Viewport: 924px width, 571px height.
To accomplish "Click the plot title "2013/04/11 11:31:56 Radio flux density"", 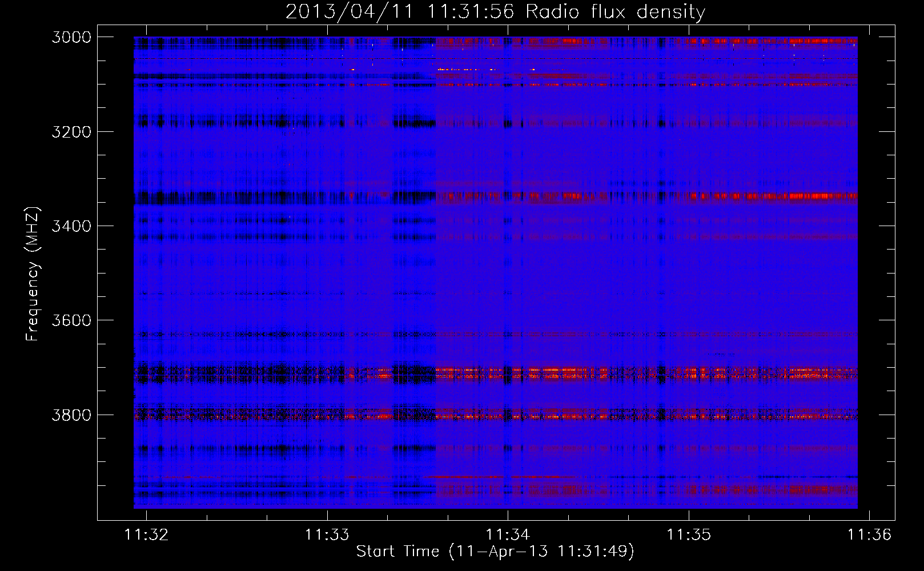I will pyautogui.click(x=495, y=12).
